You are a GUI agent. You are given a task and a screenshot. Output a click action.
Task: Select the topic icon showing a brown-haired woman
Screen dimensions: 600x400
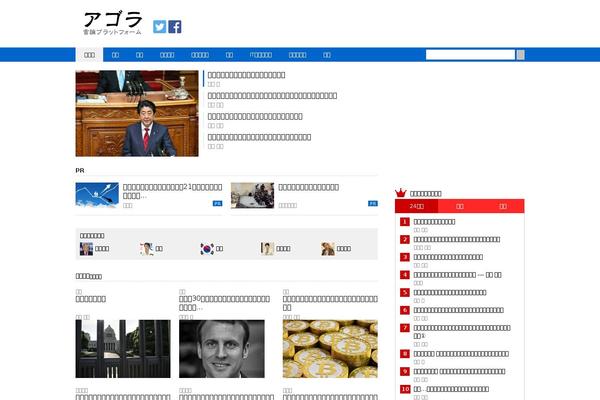(328, 249)
